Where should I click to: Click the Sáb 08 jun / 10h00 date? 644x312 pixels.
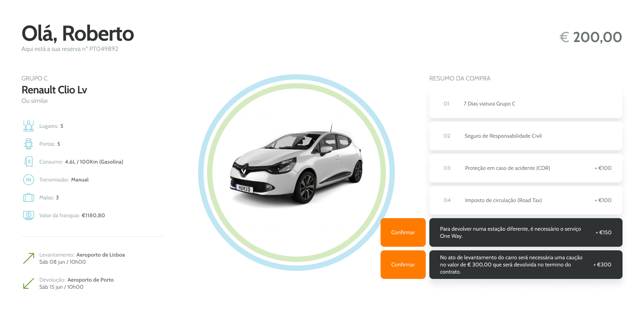coord(63,262)
